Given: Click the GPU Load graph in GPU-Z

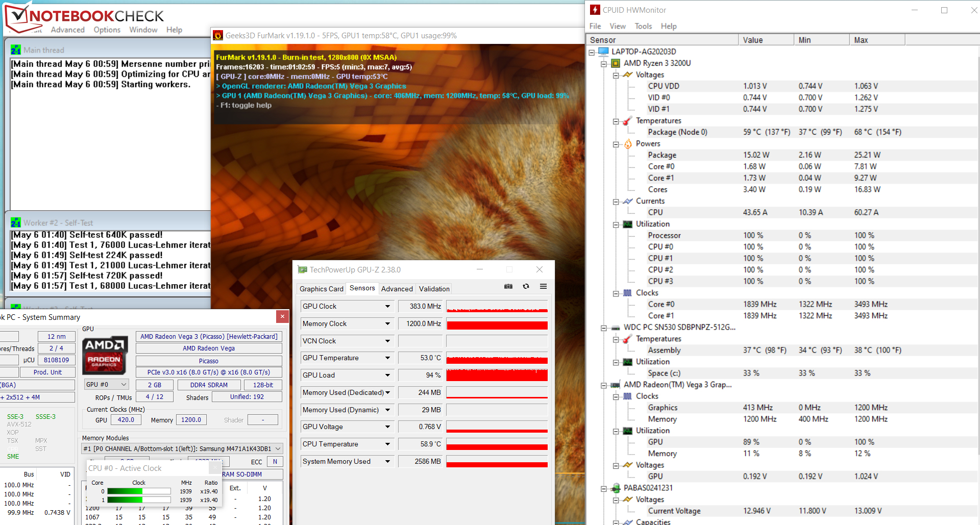Looking at the screenshot, I should [x=497, y=375].
